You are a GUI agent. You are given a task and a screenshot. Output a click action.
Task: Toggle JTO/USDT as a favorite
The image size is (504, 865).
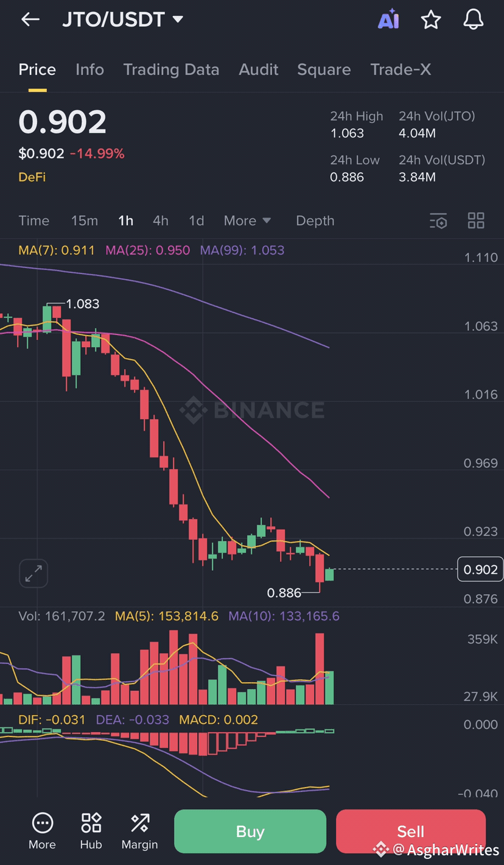[431, 19]
